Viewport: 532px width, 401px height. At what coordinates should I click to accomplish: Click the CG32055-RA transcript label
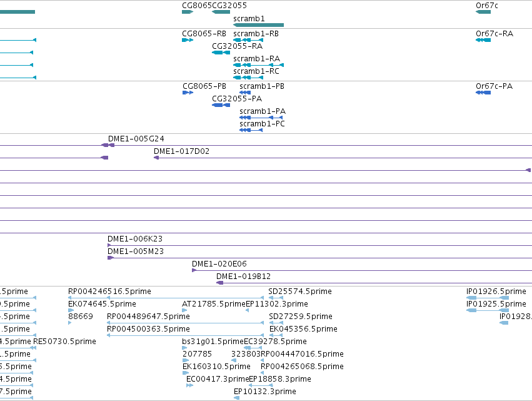coord(237,46)
